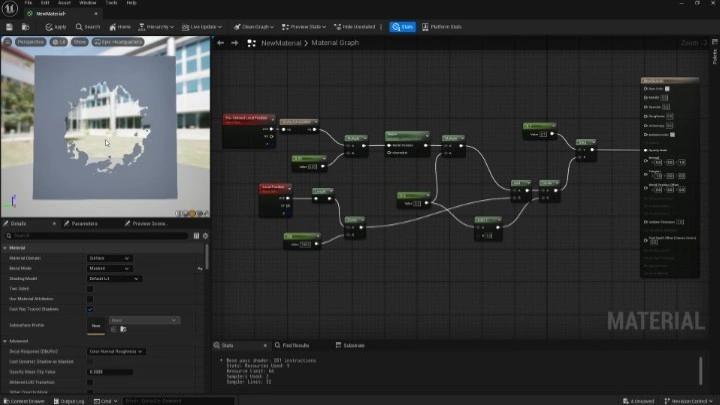Toggle the Stats toolbar button

[402, 27]
